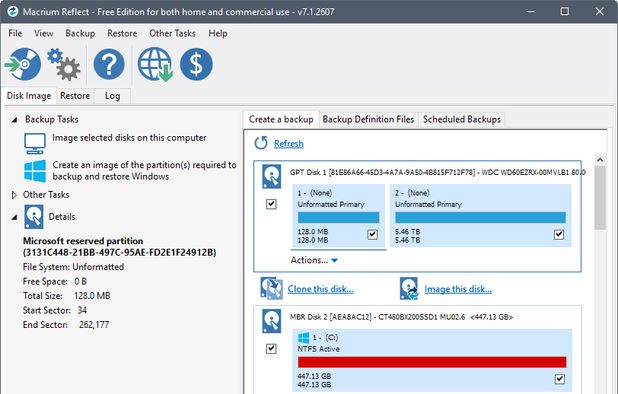Open the File menu
Image resolution: width=618 pixels, height=394 pixels.
(x=15, y=33)
